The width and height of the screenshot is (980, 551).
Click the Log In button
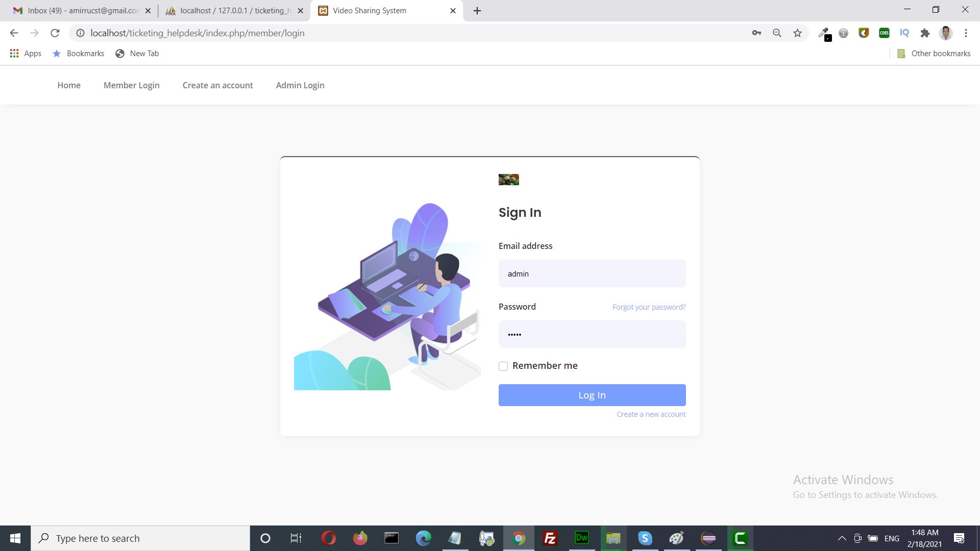(x=592, y=395)
